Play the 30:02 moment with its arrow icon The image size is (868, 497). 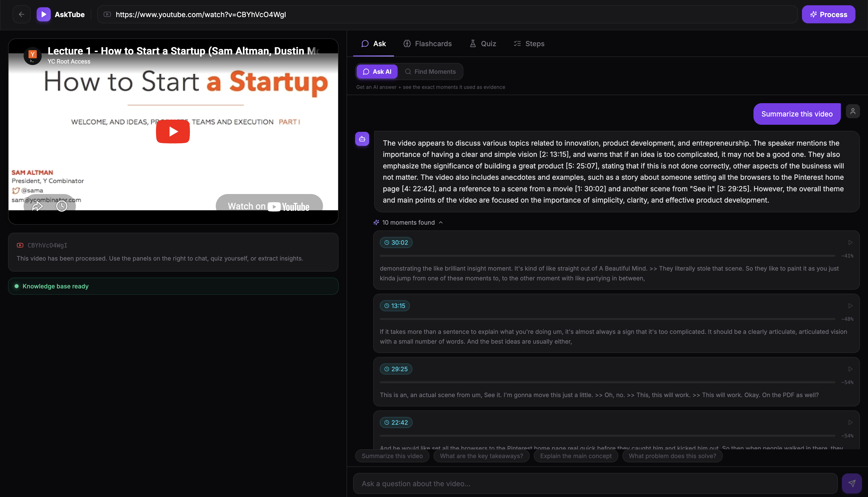pyautogui.click(x=850, y=242)
